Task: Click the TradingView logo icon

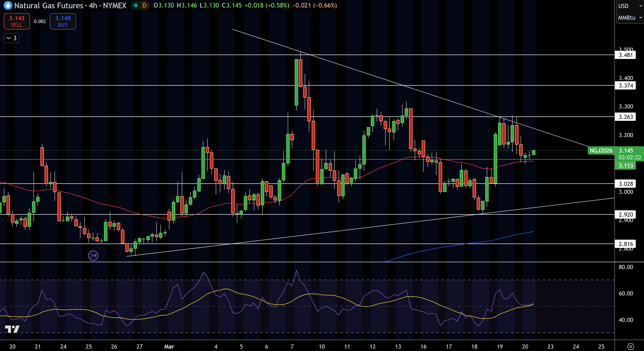Action: [12, 329]
